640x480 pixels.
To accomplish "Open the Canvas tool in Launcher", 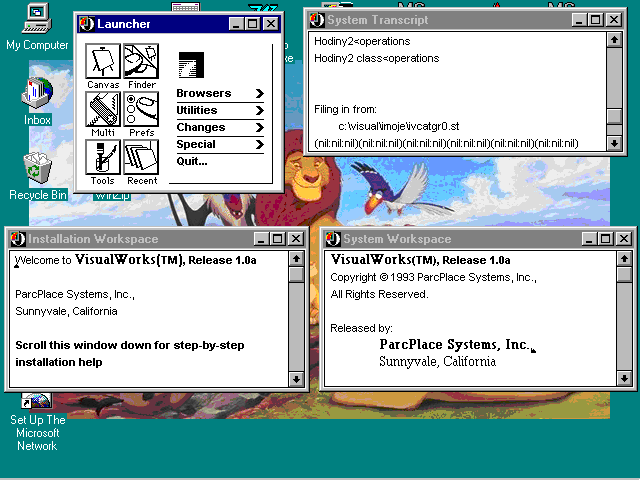I will (x=102, y=62).
